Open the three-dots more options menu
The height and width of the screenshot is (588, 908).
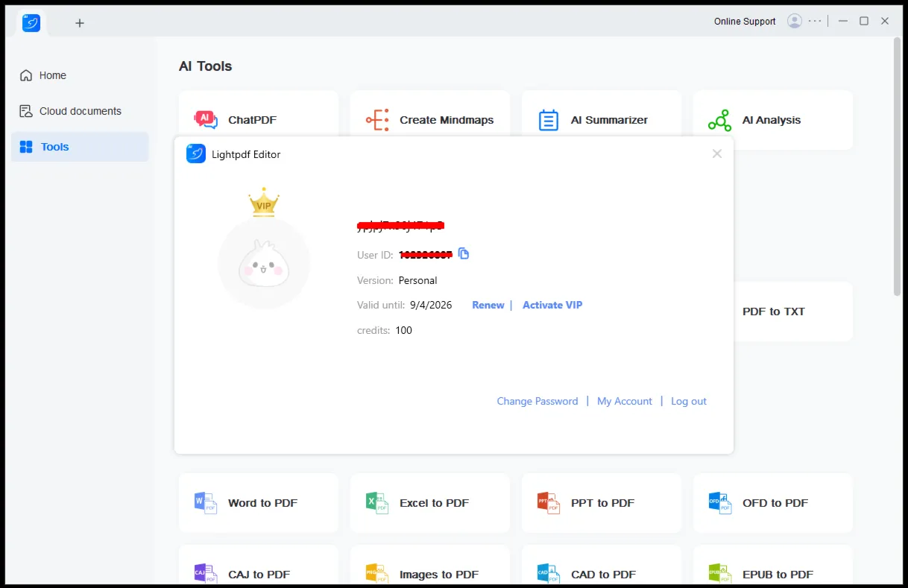coord(815,21)
